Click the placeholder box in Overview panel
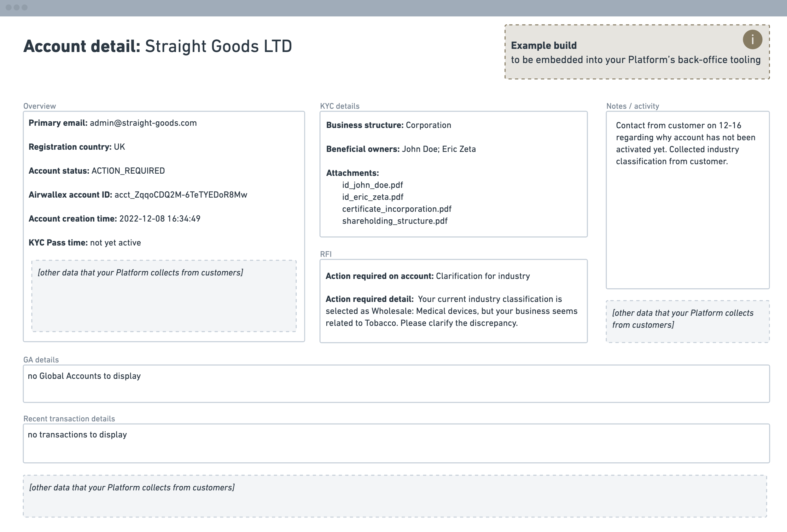This screenshot has height=532, width=787. 164,296
